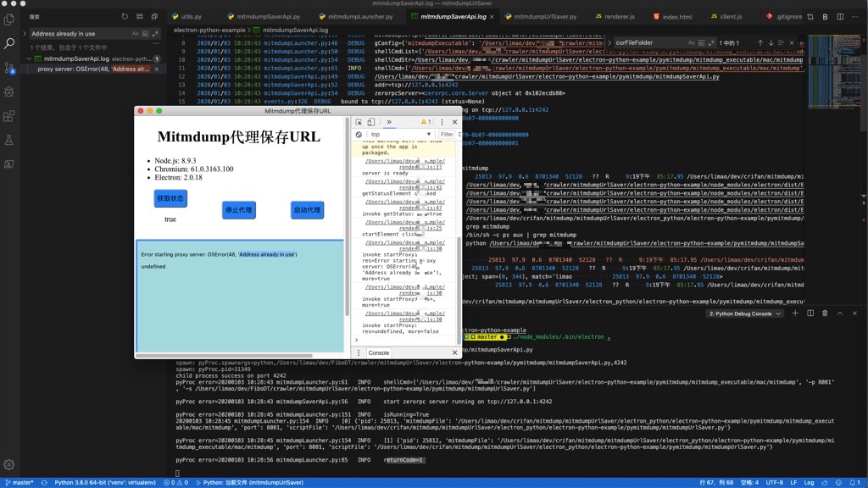
Task: Clear the DevTools console
Action: pyautogui.click(x=359, y=135)
